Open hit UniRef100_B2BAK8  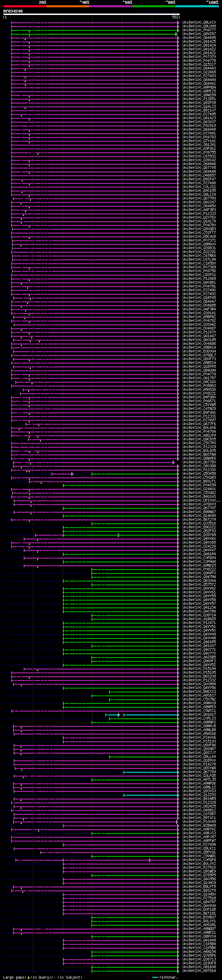(x=199, y=826)
